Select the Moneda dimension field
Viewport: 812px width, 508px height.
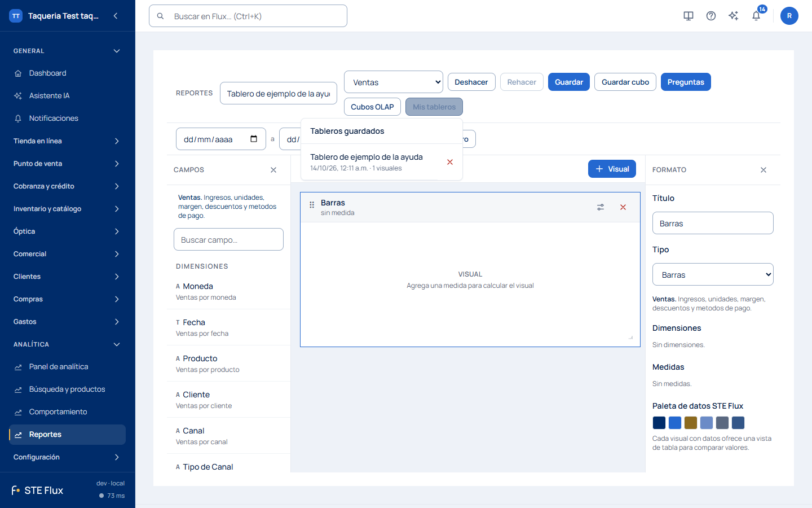point(228,291)
